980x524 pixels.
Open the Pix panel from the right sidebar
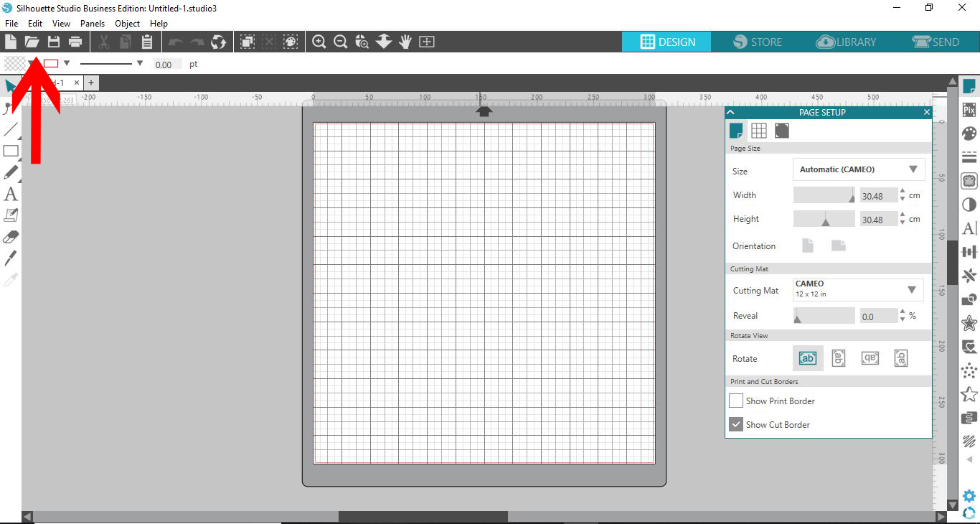tap(969, 110)
